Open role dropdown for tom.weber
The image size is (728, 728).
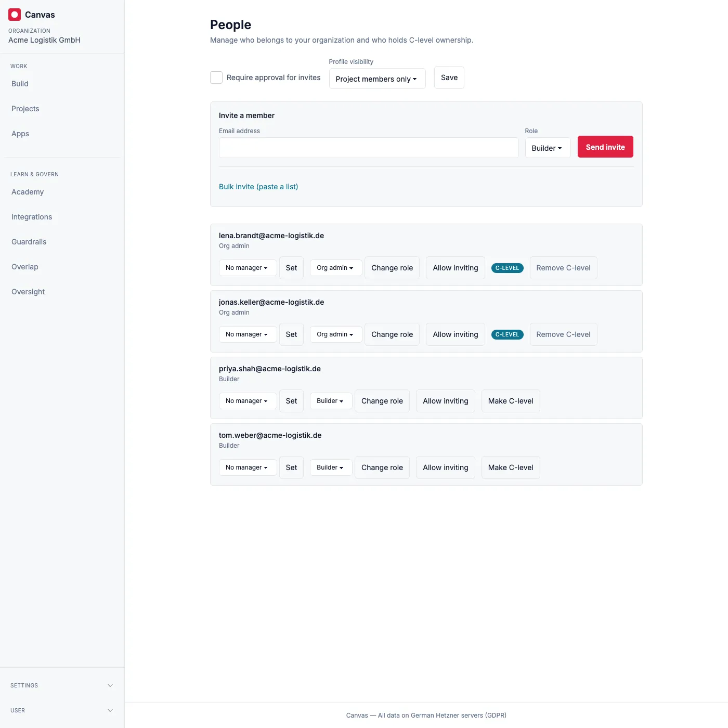331,467
